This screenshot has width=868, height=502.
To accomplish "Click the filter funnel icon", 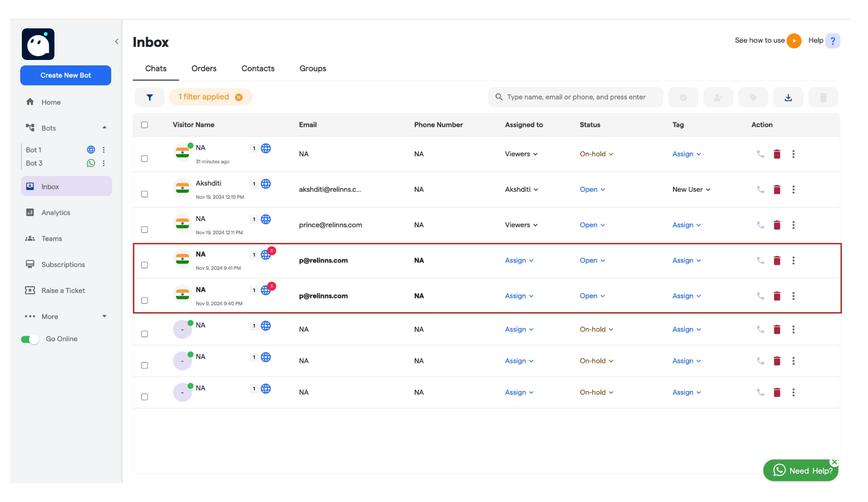I will click(x=149, y=97).
